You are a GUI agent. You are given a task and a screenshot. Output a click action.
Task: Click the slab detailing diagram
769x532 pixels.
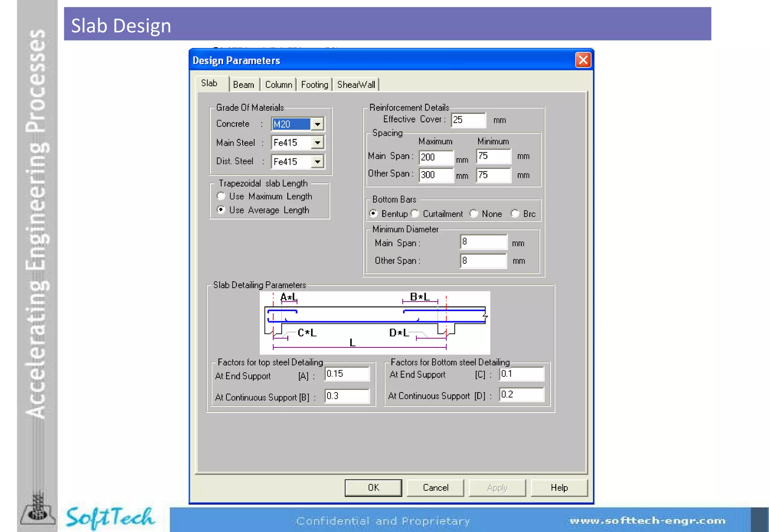[375, 323]
